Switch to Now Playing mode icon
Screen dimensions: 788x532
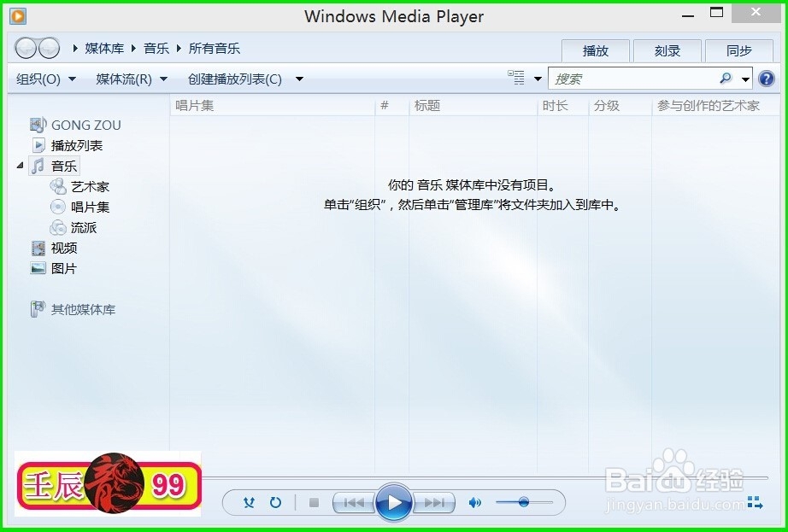(x=755, y=502)
